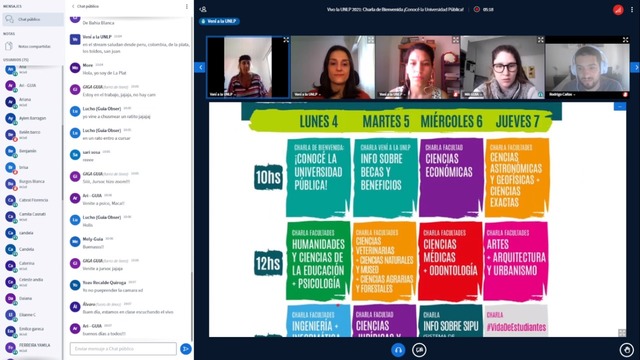Click the Ciencias Económicas purple tile
640x360 pixels.
tap(451, 178)
